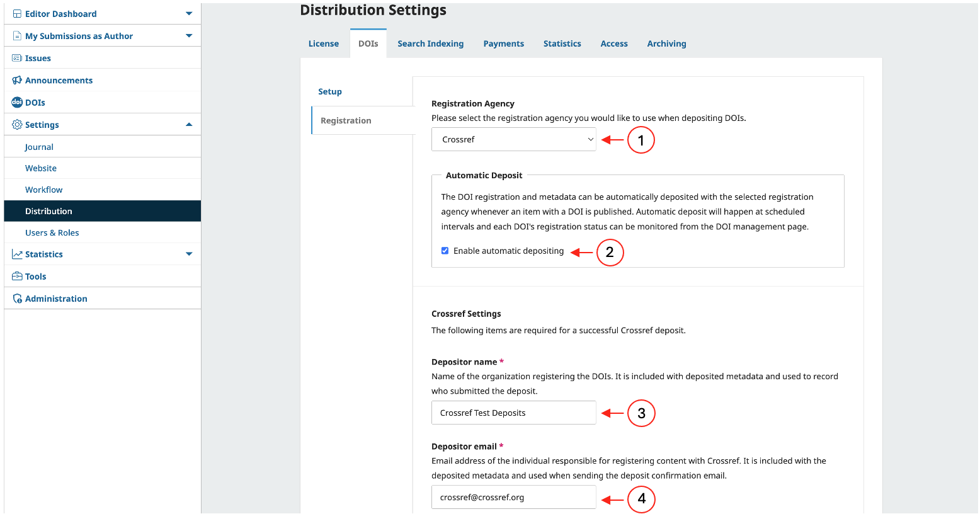Open the Search Indexing tab
980x514 pixels.
pos(430,43)
